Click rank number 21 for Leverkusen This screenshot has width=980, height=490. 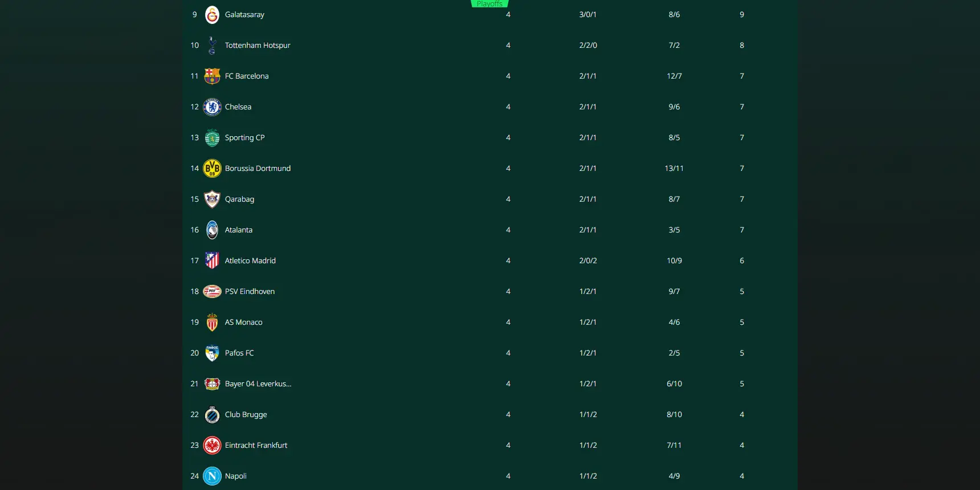click(x=194, y=384)
